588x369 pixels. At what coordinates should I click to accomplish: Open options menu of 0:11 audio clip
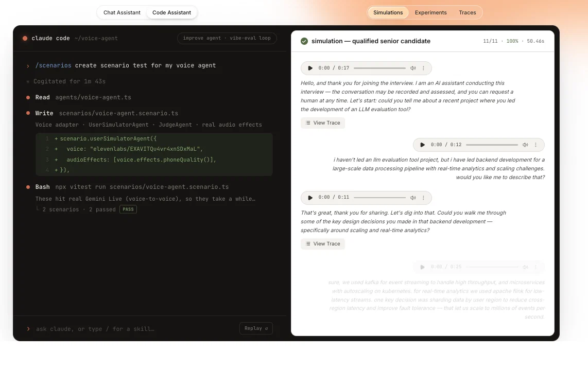tap(423, 198)
